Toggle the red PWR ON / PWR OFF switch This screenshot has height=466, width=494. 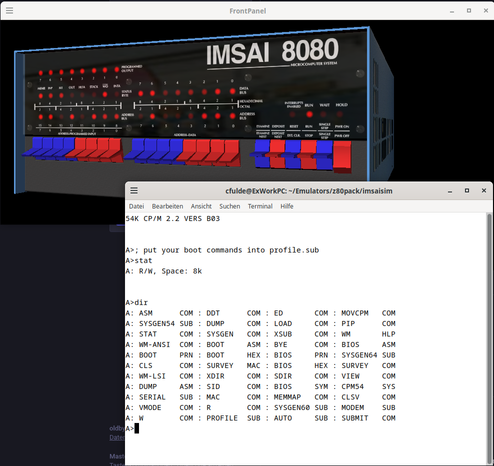342,156
